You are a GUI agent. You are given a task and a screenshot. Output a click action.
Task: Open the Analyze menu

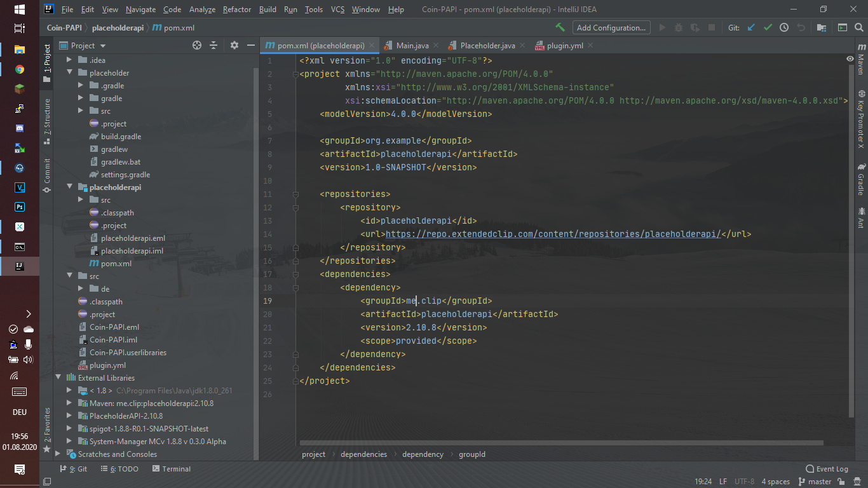pyautogui.click(x=202, y=10)
